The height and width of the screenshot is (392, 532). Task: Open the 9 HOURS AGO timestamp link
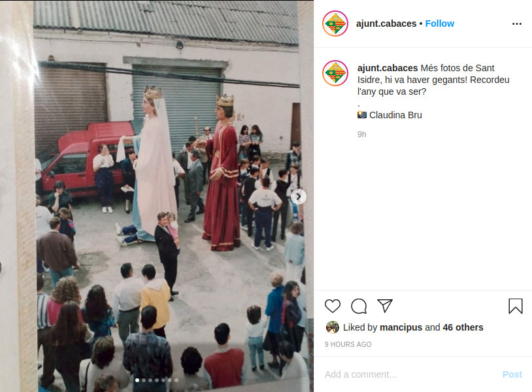coord(348,344)
